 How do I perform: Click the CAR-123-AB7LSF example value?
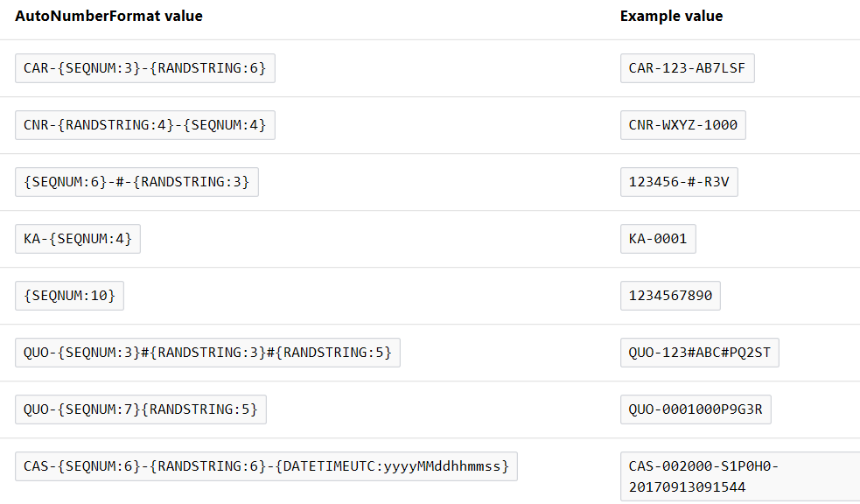687,68
